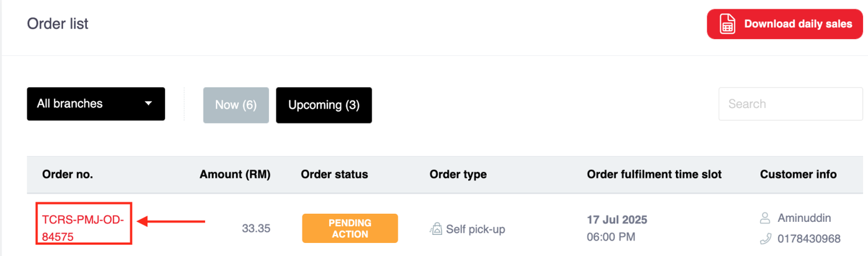Click the Customer info column header

pyautogui.click(x=798, y=175)
